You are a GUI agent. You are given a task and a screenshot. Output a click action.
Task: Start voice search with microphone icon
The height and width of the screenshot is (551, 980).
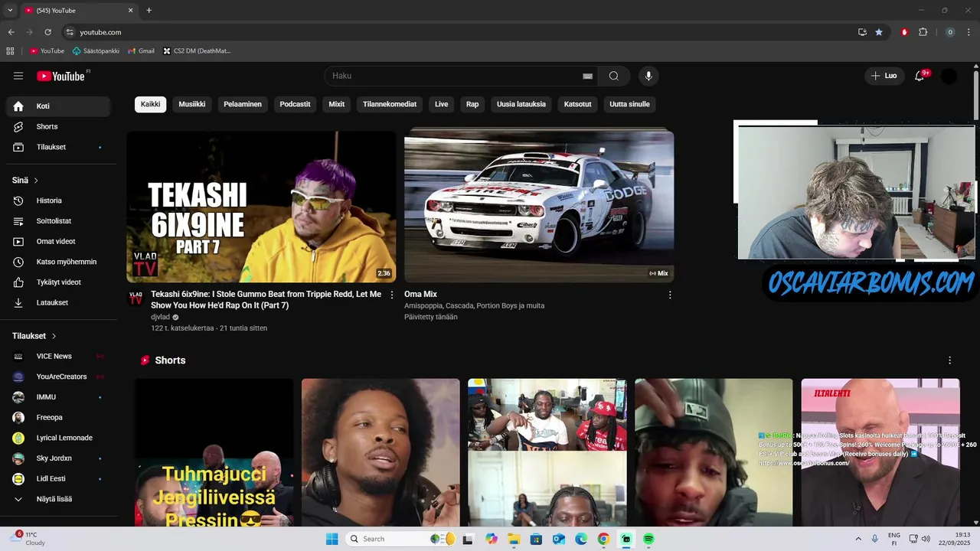click(x=648, y=76)
